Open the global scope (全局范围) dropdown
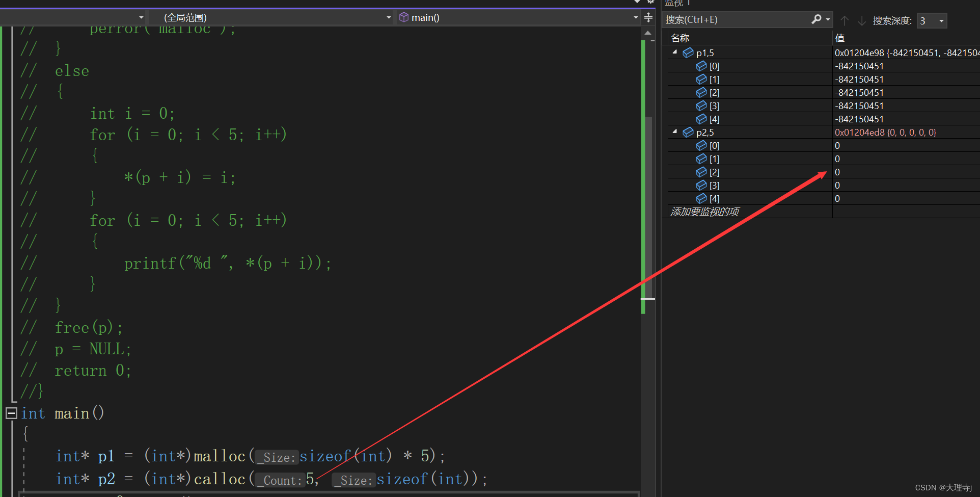This screenshot has width=980, height=497. (x=389, y=17)
